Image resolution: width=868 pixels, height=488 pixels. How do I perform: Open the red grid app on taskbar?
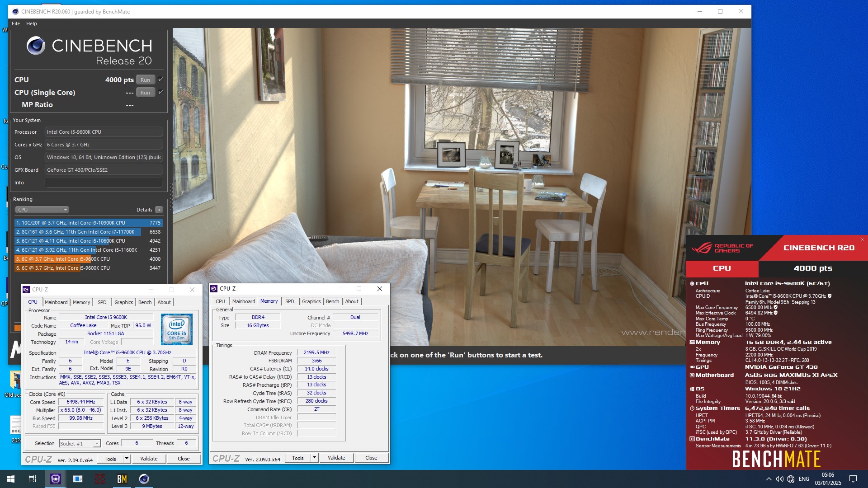point(100,479)
